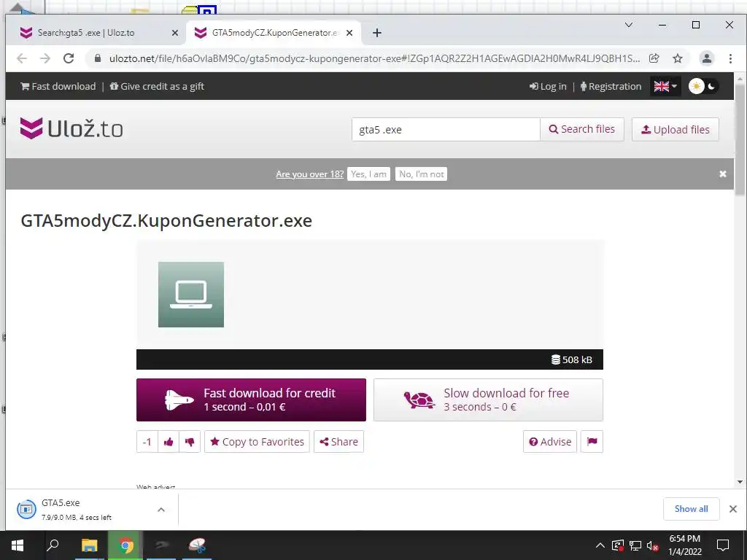Click the search field containing gta5 .exe

[446, 130]
